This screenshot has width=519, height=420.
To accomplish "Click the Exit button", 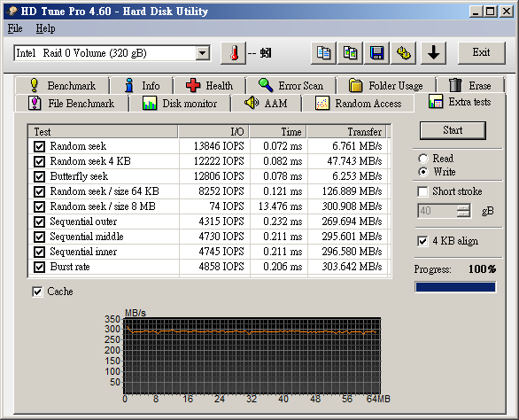I will (481, 52).
